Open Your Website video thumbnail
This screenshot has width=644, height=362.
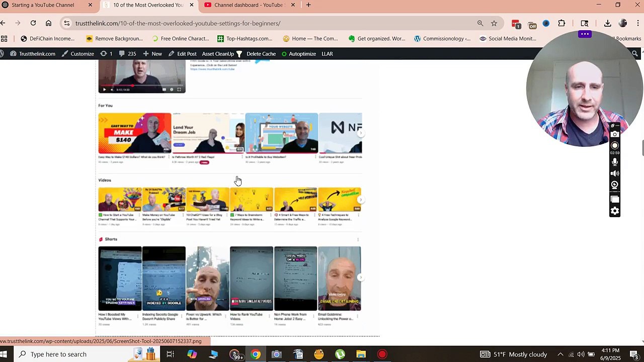point(282,133)
